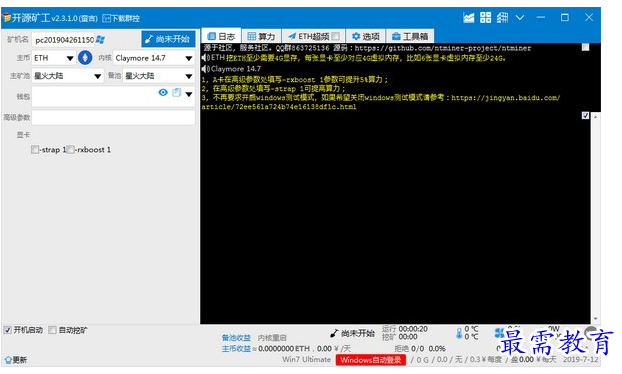
Task: Toggle the unchecked box at top-right of log
Action: (586, 48)
